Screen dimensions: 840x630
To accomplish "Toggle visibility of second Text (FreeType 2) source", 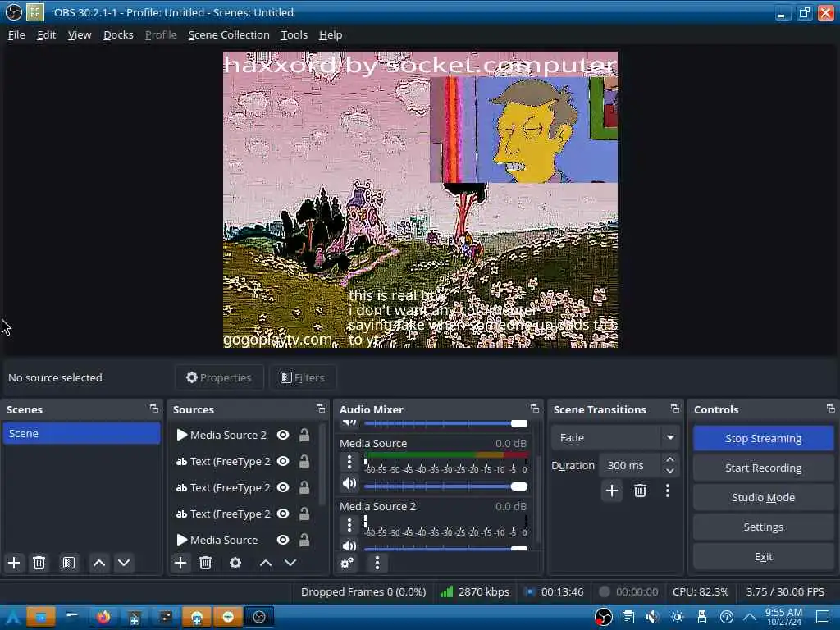I will pos(283,487).
